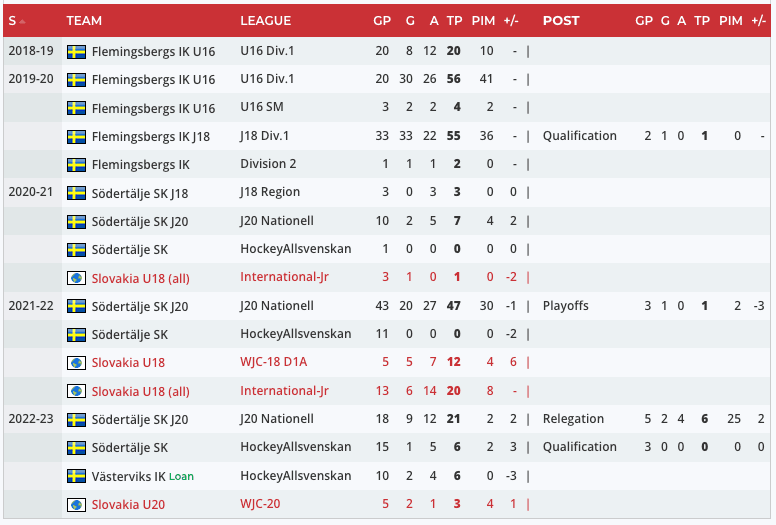Open HockeyAllsvenskan league link for Västerviks

coord(295,476)
